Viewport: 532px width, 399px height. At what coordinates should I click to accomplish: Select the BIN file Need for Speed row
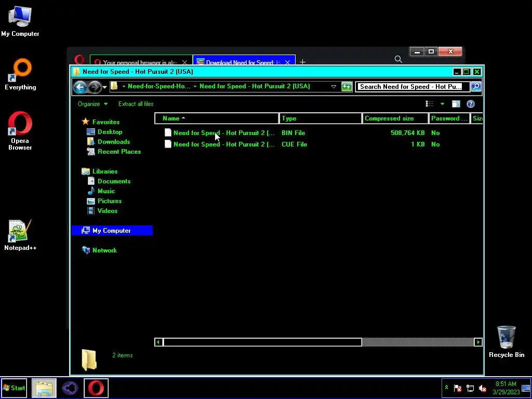pyautogui.click(x=302, y=133)
